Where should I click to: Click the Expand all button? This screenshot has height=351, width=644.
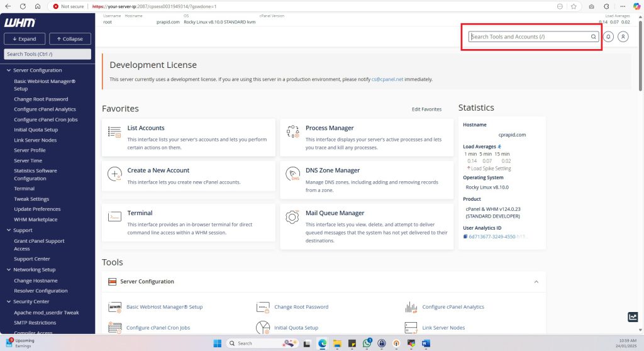point(24,39)
